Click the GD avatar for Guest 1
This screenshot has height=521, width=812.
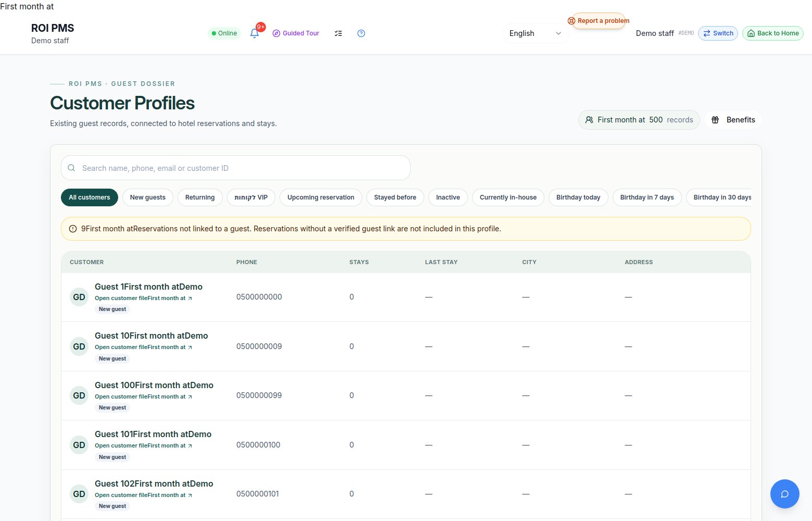pos(79,297)
